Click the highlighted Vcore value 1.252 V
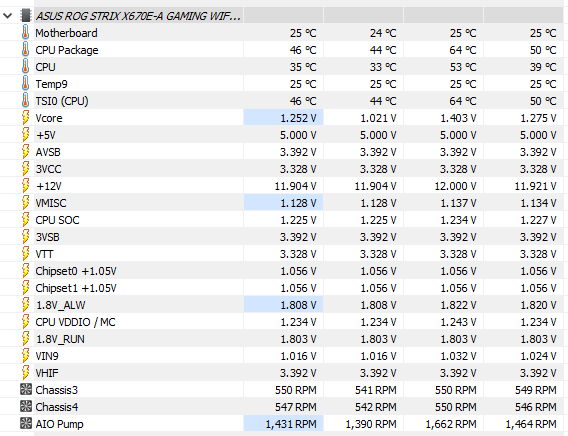The width and height of the screenshot is (568, 436). (298, 118)
